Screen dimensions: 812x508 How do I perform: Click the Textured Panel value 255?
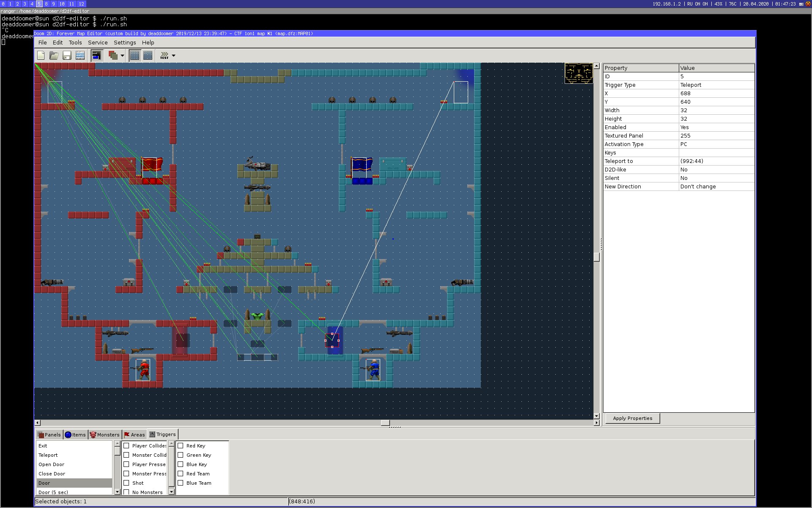[x=716, y=136]
